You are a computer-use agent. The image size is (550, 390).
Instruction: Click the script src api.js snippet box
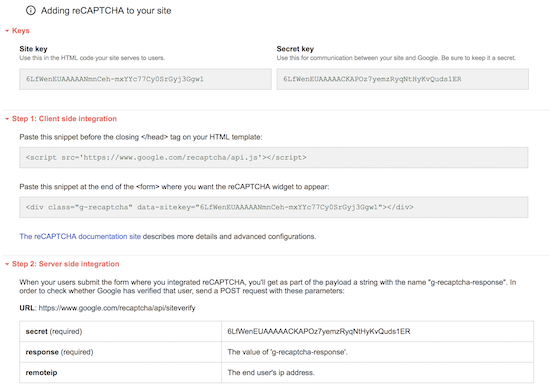(x=274, y=157)
